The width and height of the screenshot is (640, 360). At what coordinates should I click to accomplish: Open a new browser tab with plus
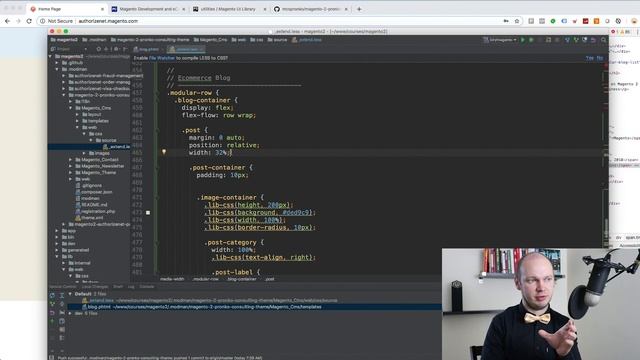pyautogui.click(x=359, y=9)
